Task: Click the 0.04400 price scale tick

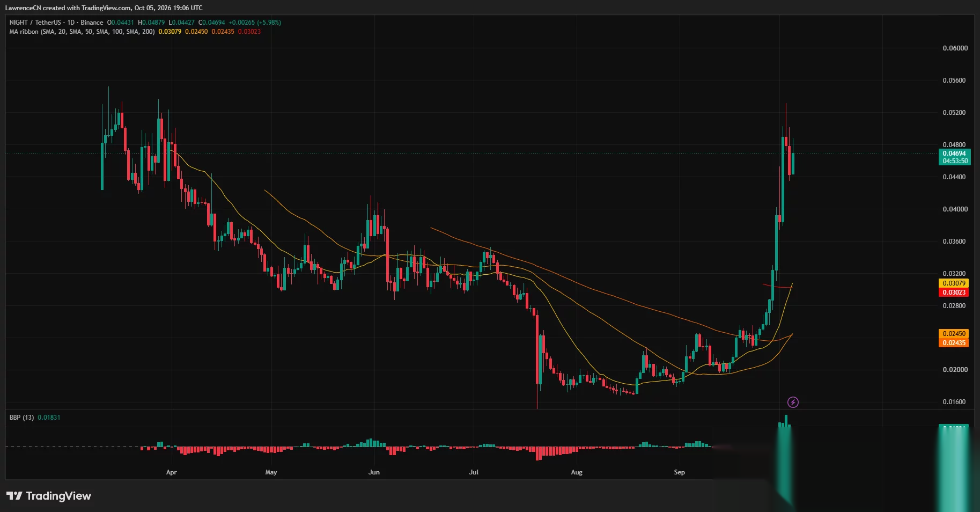Action: [955, 177]
